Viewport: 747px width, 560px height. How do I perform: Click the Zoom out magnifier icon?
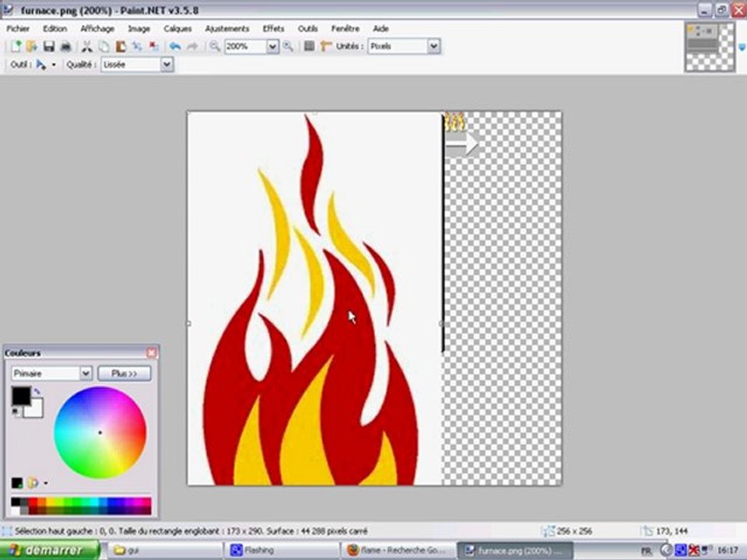point(215,46)
